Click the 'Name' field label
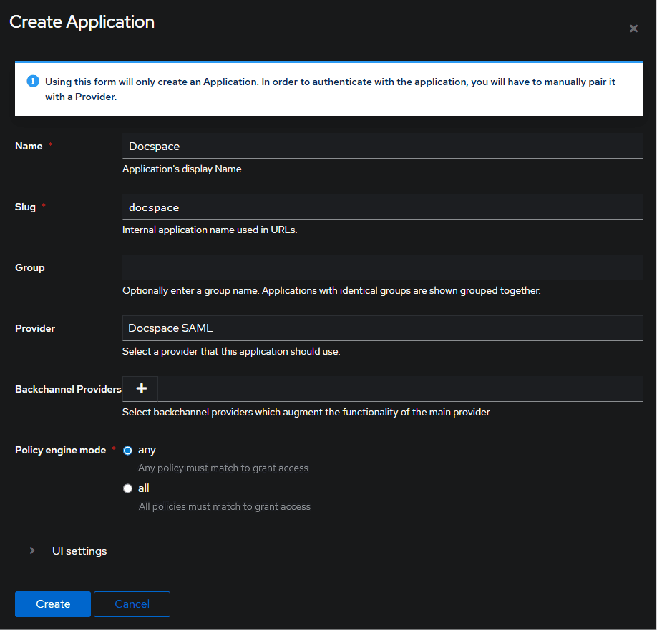The image size is (672, 630). click(x=29, y=146)
